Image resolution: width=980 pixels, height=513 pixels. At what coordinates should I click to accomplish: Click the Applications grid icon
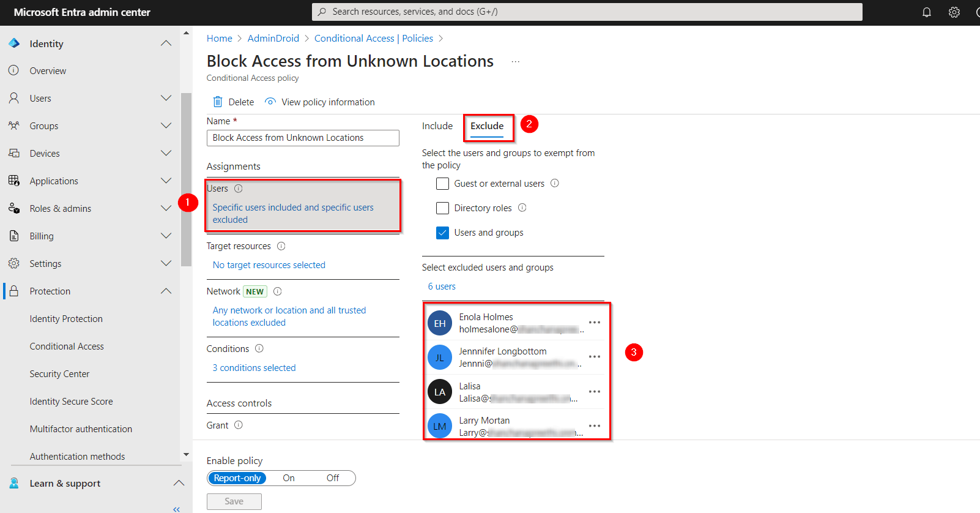click(13, 181)
